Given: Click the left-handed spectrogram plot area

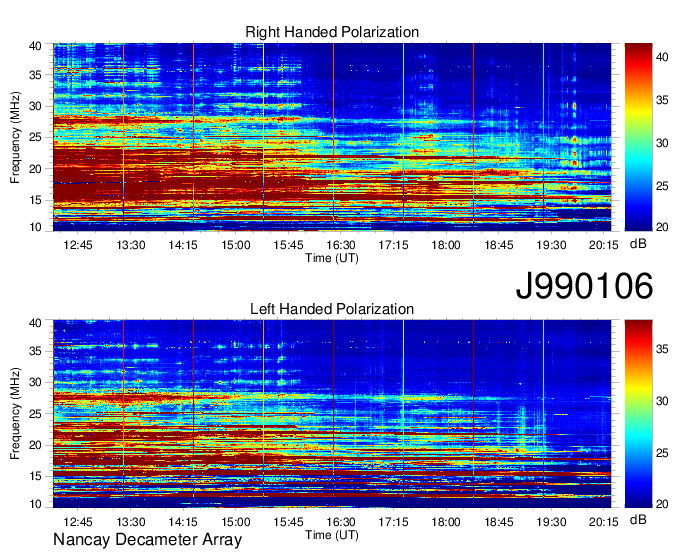Looking at the screenshot, I should [x=332, y=414].
